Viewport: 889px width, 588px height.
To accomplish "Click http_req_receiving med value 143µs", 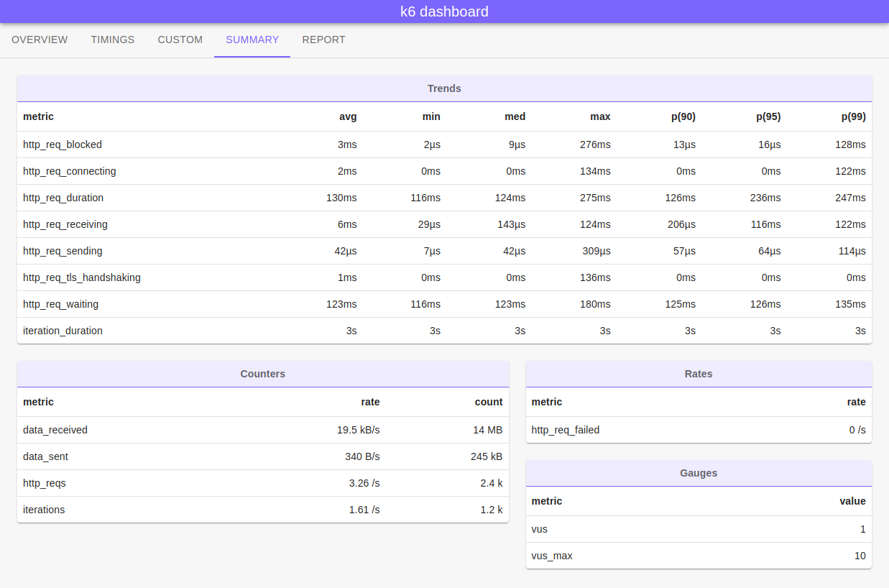I will click(510, 224).
